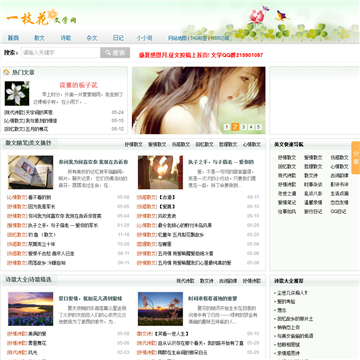The width and height of the screenshot is (360, 360).
Task: Open the red article title 淡雅的栀子花
Action: 79,85
